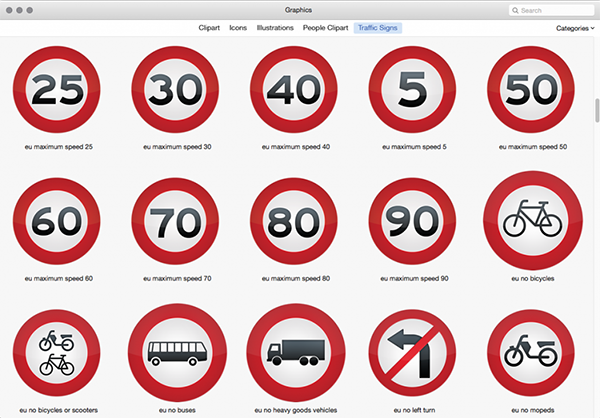
Task: Click the 'eu maximum speed 70' caption
Action: 177,279
